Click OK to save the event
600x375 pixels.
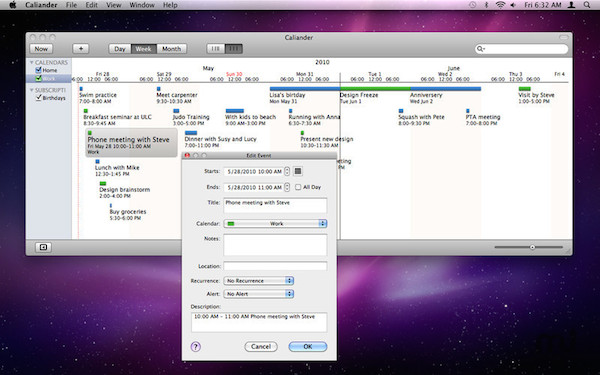click(x=308, y=347)
